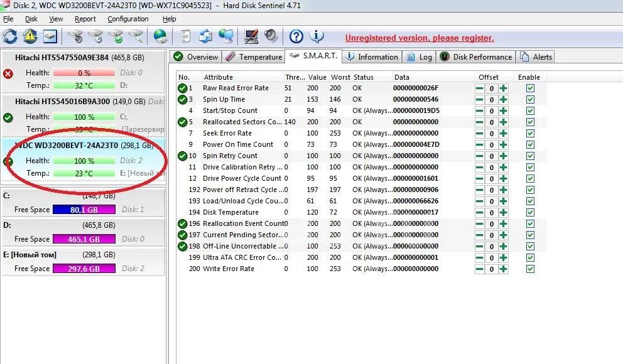The height and width of the screenshot is (364, 623).
Task: Switch to the Information tab
Action: (372, 56)
